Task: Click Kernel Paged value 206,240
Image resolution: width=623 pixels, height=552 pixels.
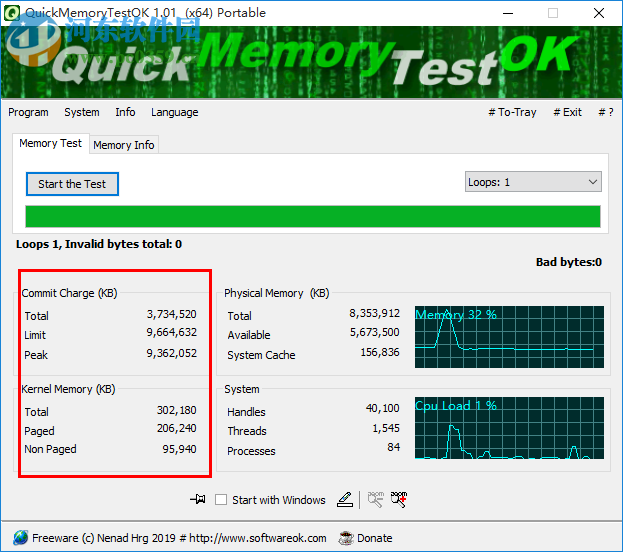Action: tap(176, 428)
